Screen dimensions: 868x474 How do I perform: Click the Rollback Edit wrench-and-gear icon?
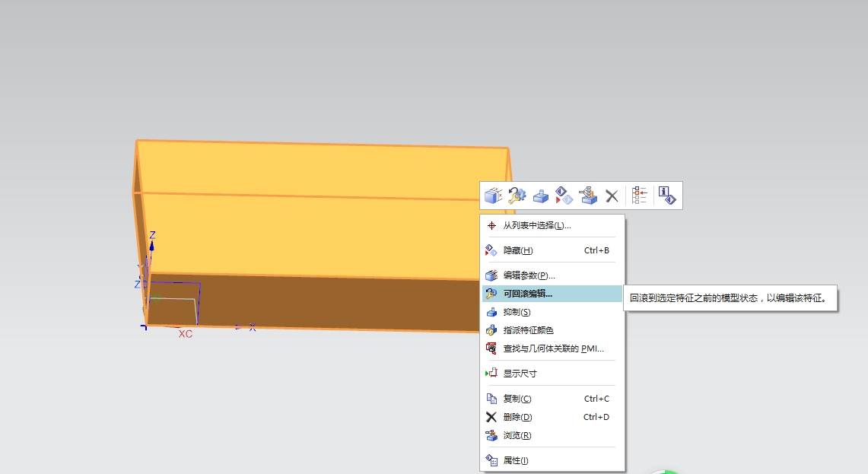[x=517, y=196]
